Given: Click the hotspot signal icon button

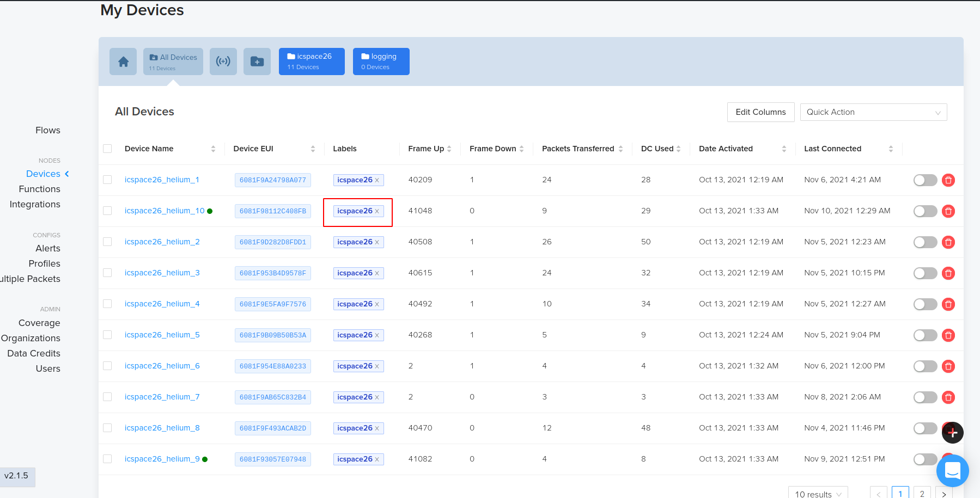Looking at the screenshot, I should point(223,62).
